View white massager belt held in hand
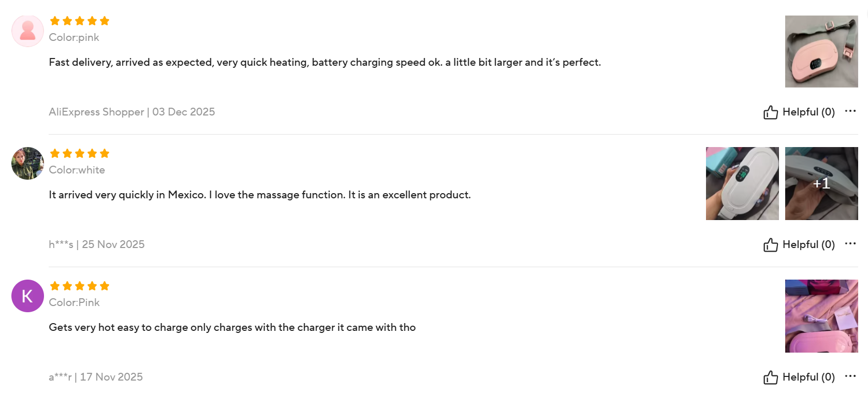Viewport: 868px width, 393px height. click(742, 183)
